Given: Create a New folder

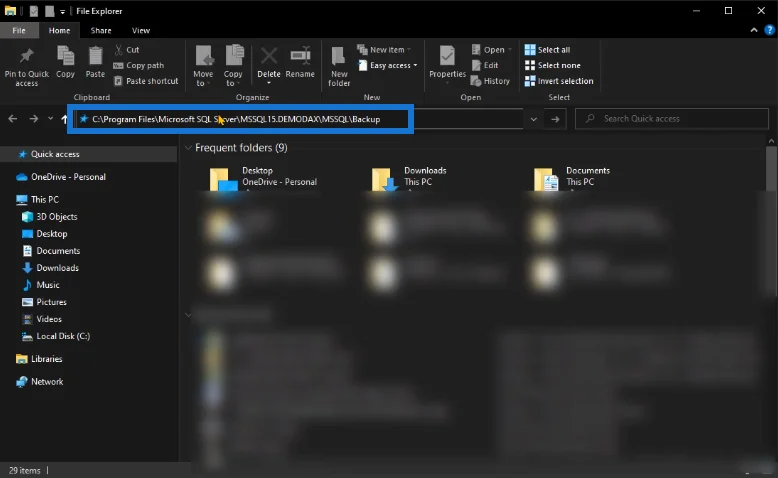Looking at the screenshot, I should (339, 66).
